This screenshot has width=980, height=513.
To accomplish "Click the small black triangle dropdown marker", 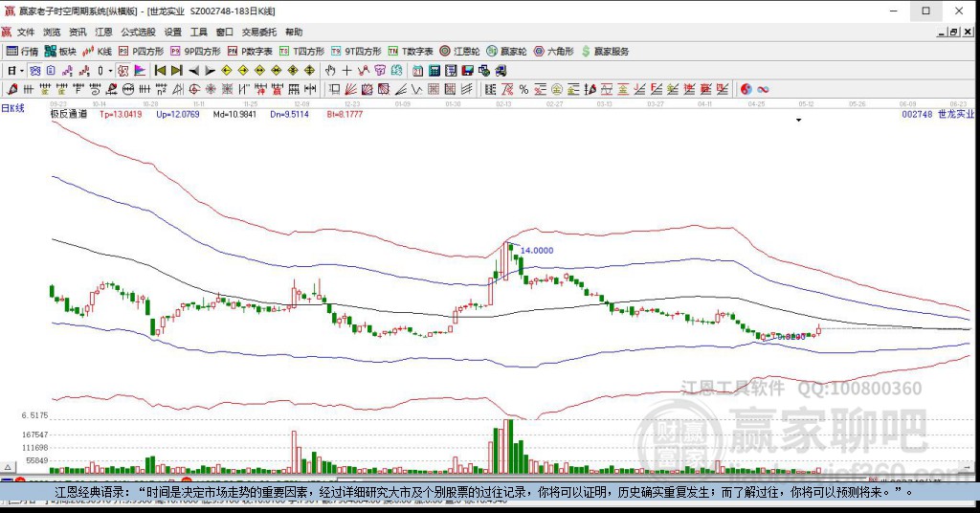I will (x=799, y=120).
